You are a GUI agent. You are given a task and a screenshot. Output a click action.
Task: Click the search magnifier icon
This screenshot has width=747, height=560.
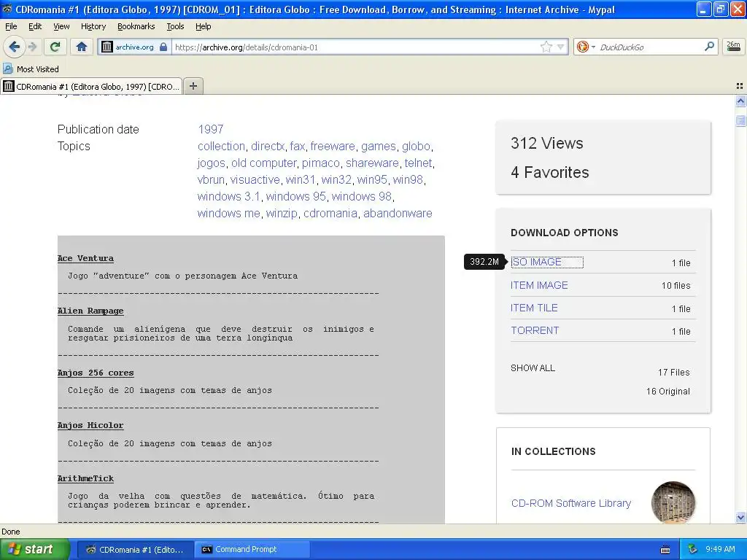[x=709, y=46]
